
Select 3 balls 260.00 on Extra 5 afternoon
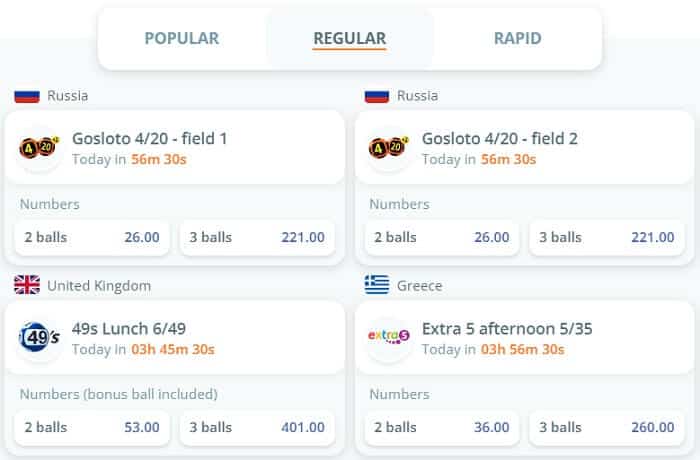point(607,428)
